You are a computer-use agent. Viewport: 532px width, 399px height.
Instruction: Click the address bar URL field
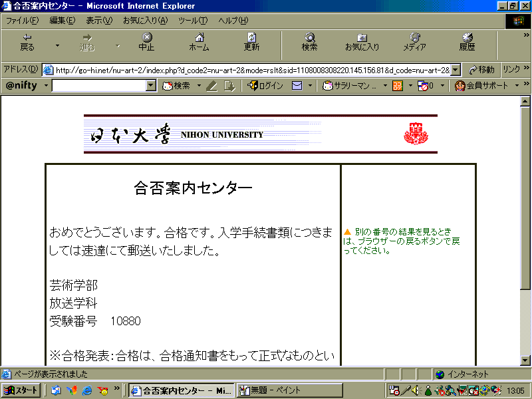tap(252, 70)
